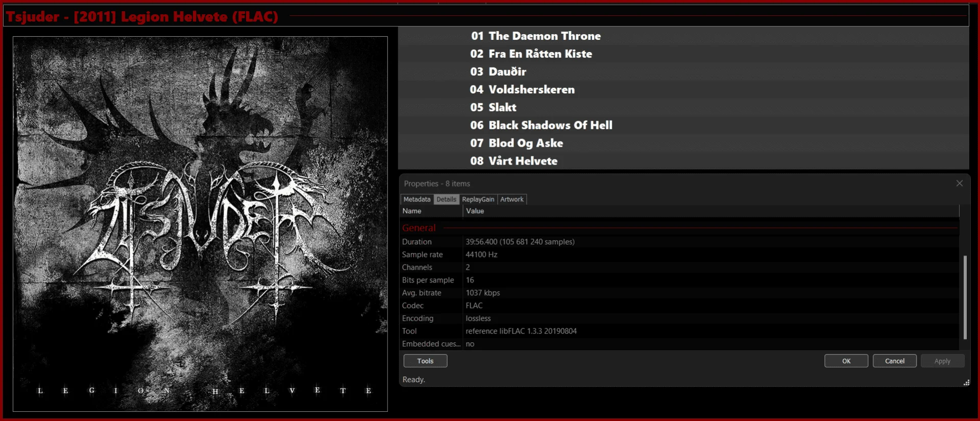Image resolution: width=980 pixels, height=421 pixels.
Task: Click the 44100 Hz value
Action: coord(481,254)
